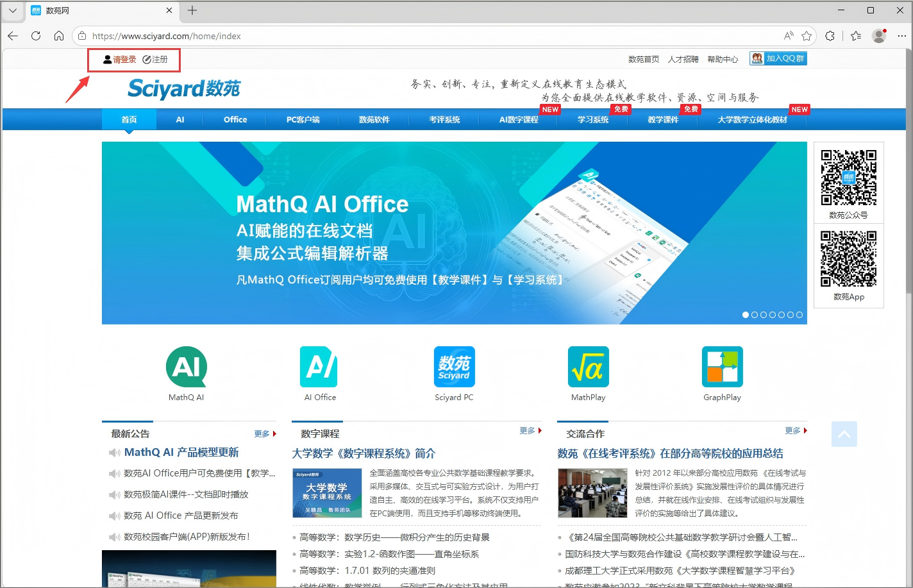The height and width of the screenshot is (588, 913).
Task: Select the AI navigation menu item
Action: [180, 119]
